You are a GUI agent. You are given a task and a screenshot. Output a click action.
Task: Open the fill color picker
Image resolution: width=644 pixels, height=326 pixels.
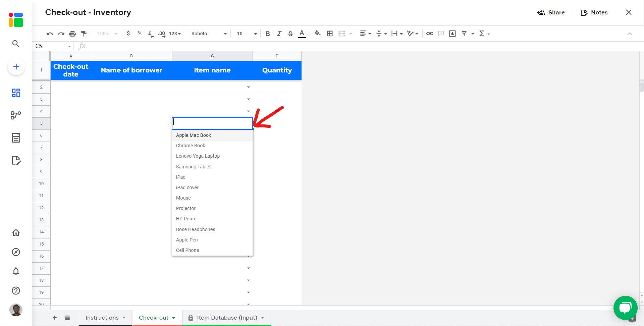(317, 33)
